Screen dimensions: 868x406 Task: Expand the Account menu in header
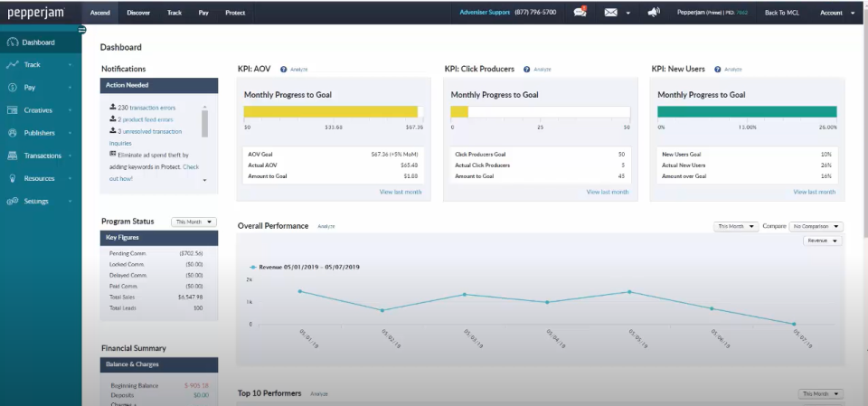pyautogui.click(x=835, y=13)
